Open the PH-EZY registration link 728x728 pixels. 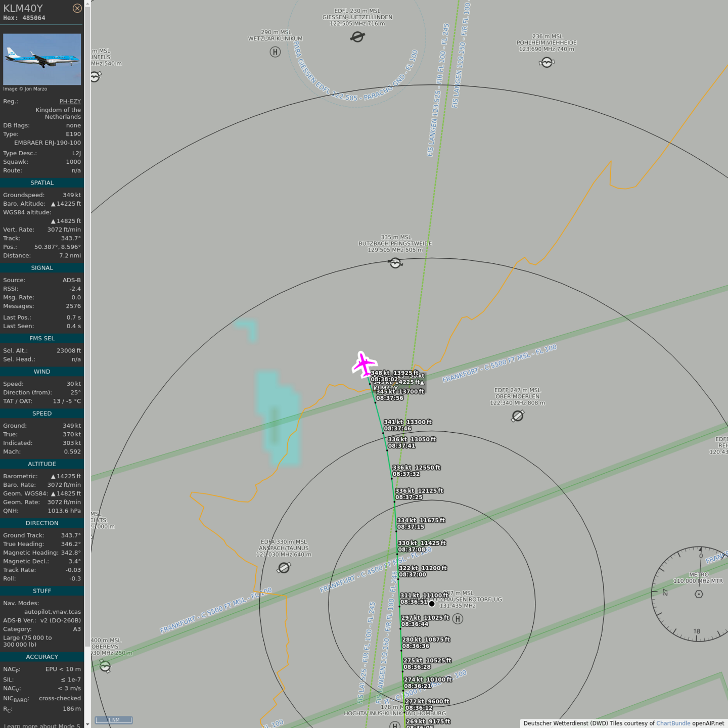coord(70,101)
